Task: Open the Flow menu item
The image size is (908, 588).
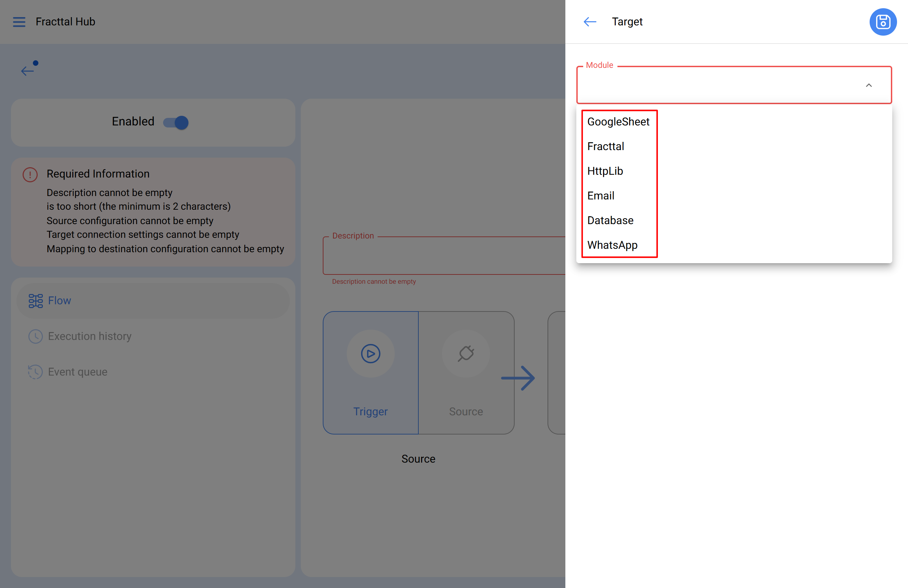Action: (x=59, y=301)
